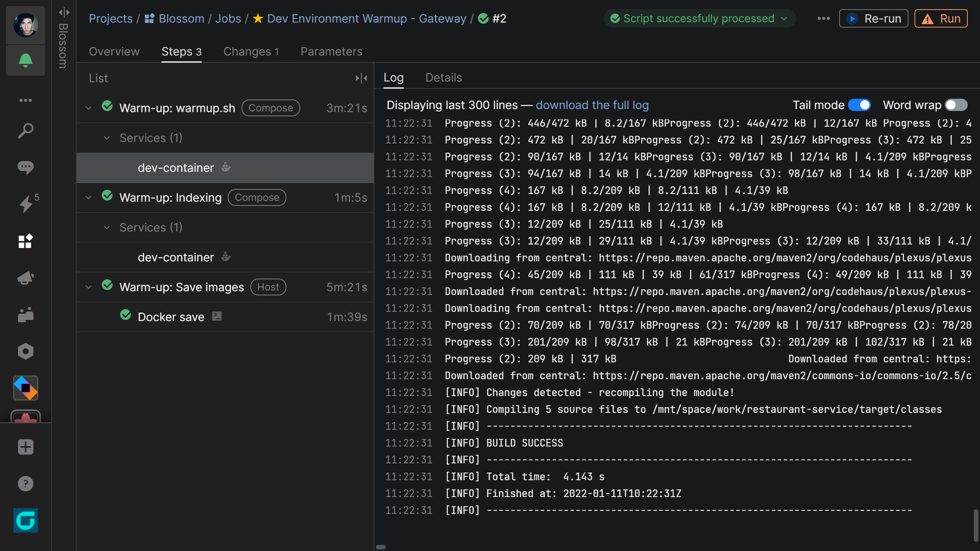Go to Projects in breadcrumb
This screenshot has width=980, height=551.
[111, 18]
